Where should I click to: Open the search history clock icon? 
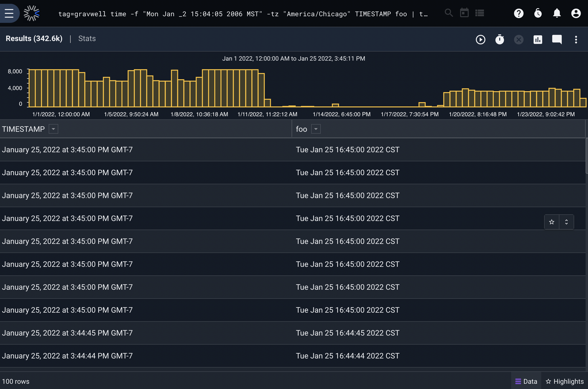[x=538, y=13]
